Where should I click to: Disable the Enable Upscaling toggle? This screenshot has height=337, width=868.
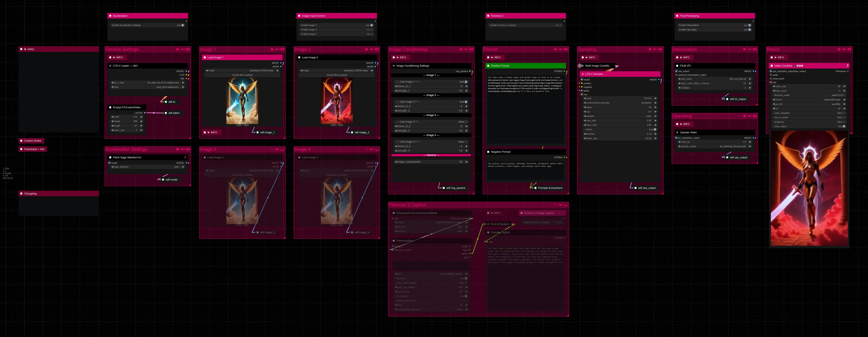click(749, 30)
